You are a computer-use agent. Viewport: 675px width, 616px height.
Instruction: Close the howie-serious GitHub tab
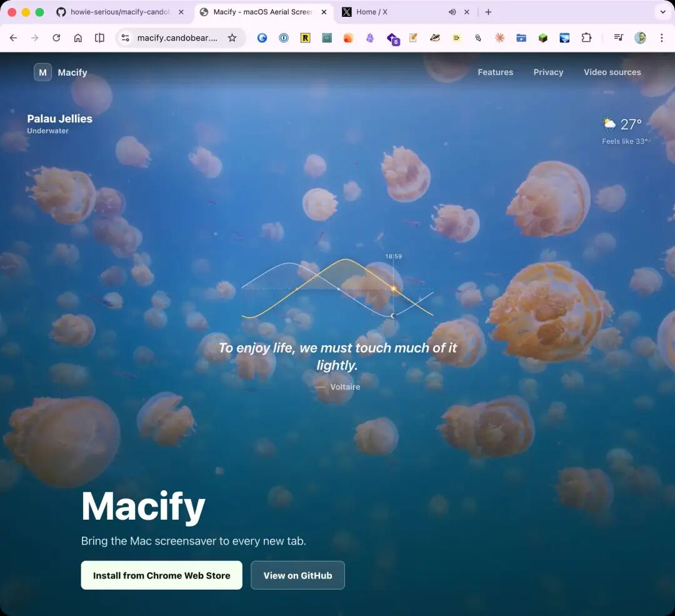181,12
